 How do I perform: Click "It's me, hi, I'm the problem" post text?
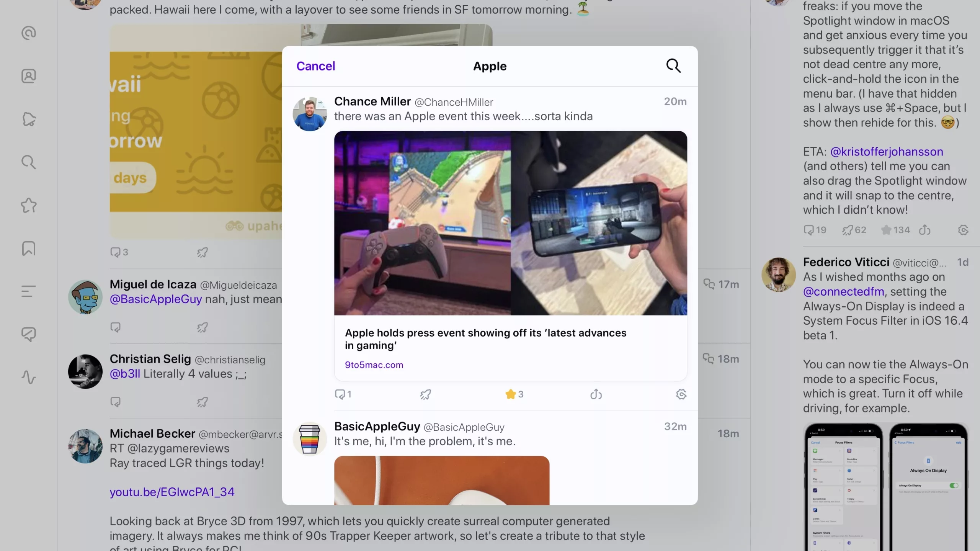[x=425, y=441]
